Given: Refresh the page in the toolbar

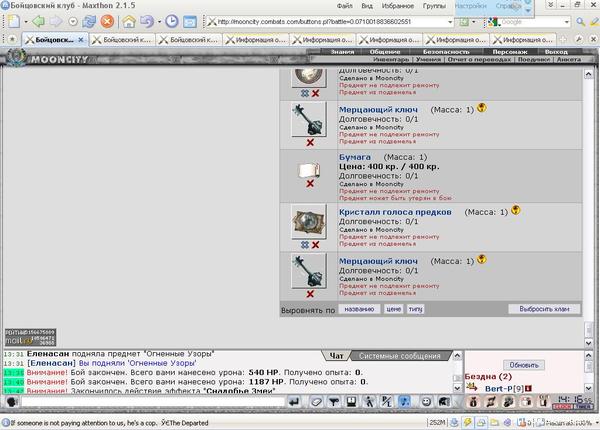Looking at the screenshot, I should tap(89, 21).
